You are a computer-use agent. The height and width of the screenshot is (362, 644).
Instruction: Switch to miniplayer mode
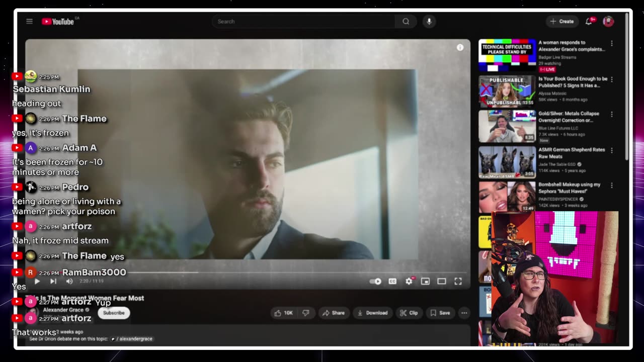[x=425, y=281]
